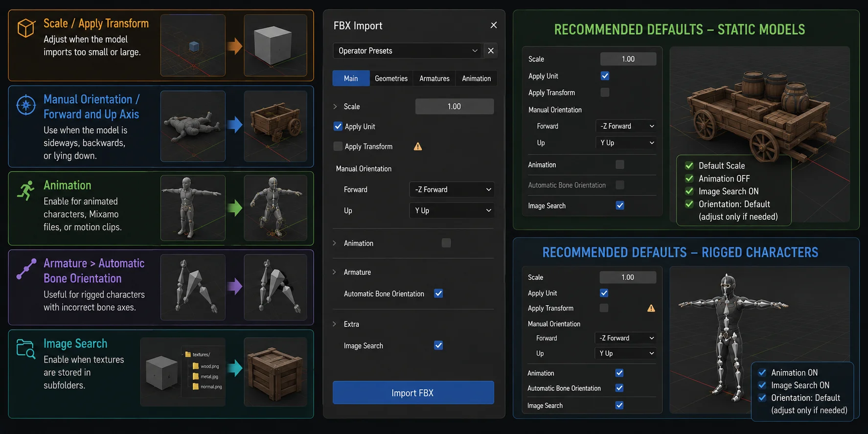Toggle Image Search in Rigged Characters panel
The height and width of the screenshot is (434, 868).
pos(619,405)
